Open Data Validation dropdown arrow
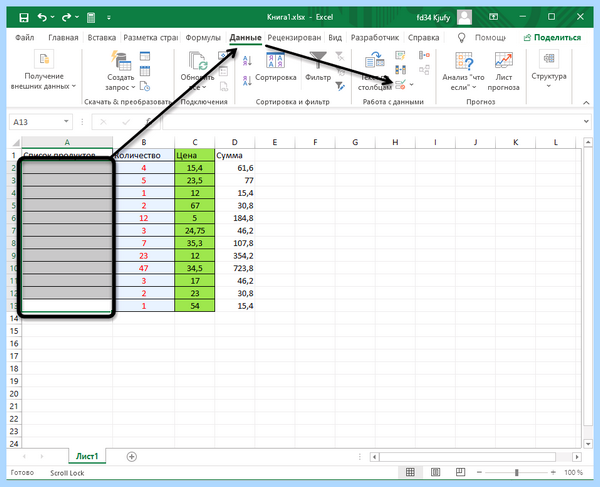This screenshot has width=600, height=487. tap(412, 85)
